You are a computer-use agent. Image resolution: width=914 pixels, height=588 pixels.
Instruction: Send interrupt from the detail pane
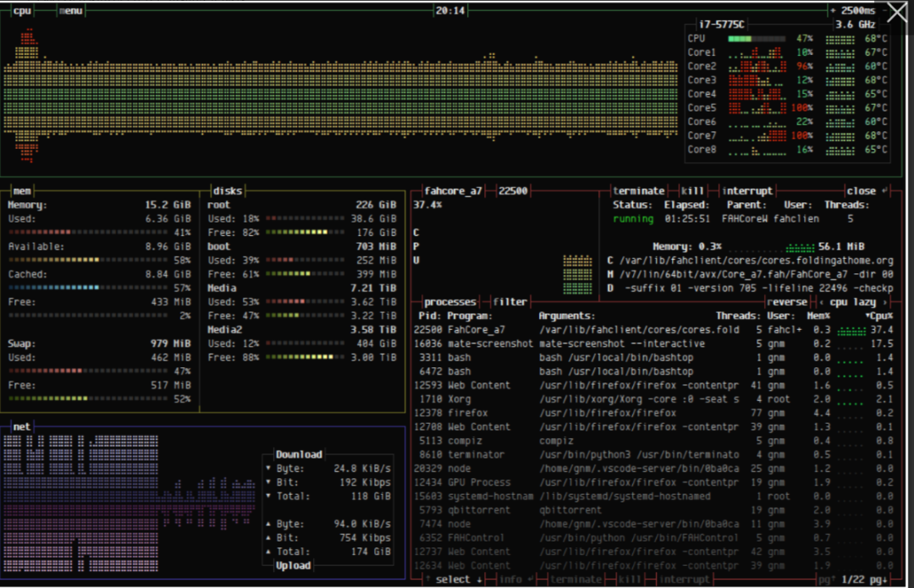point(747,190)
